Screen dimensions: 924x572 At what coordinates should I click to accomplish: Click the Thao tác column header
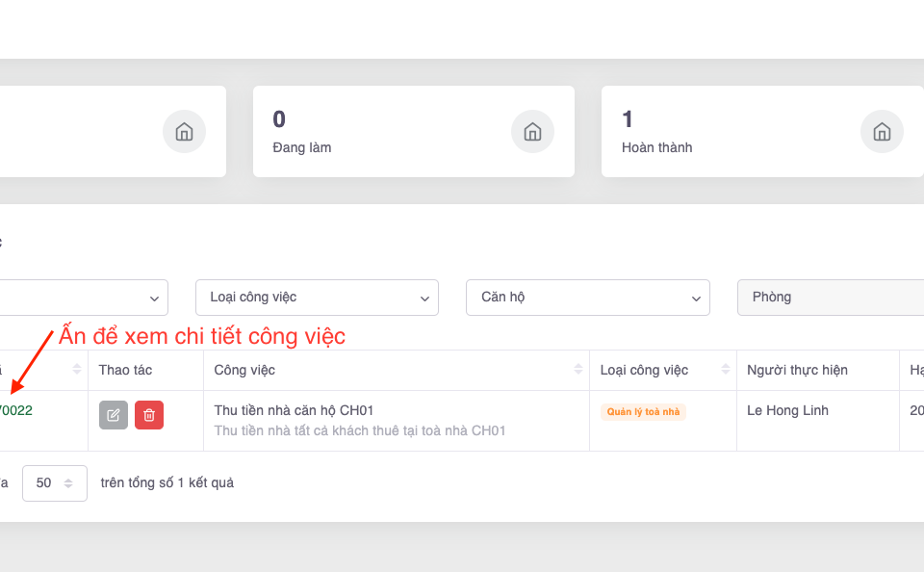tap(125, 370)
